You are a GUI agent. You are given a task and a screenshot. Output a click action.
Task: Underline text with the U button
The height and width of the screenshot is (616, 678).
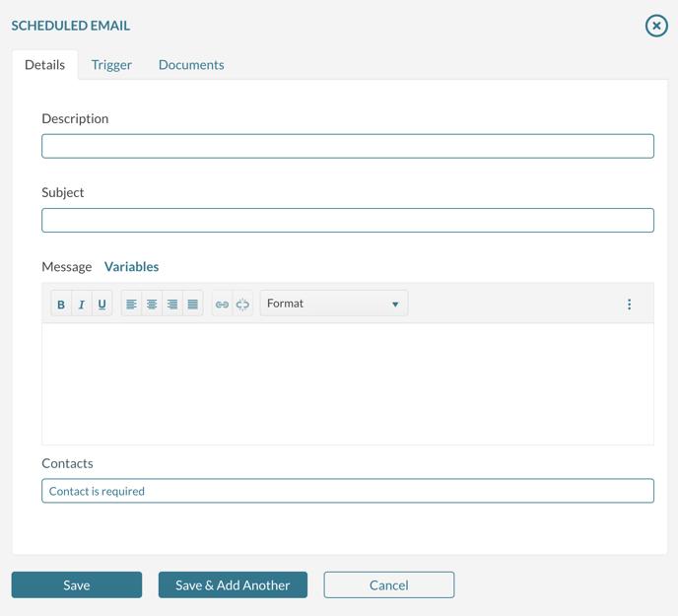[102, 305]
